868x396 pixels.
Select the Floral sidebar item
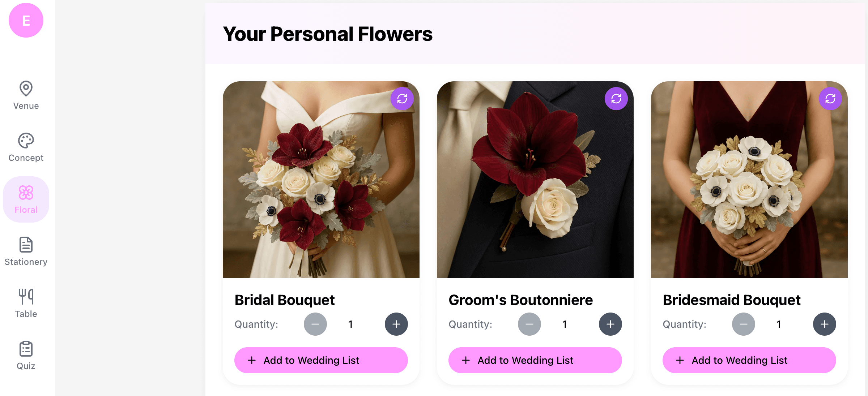pos(26,199)
